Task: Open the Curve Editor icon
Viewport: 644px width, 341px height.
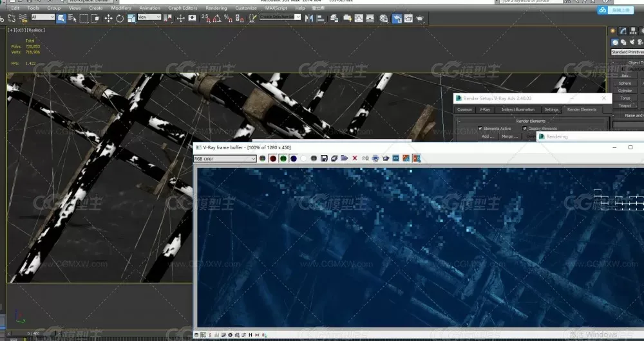Action: tap(359, 18)
